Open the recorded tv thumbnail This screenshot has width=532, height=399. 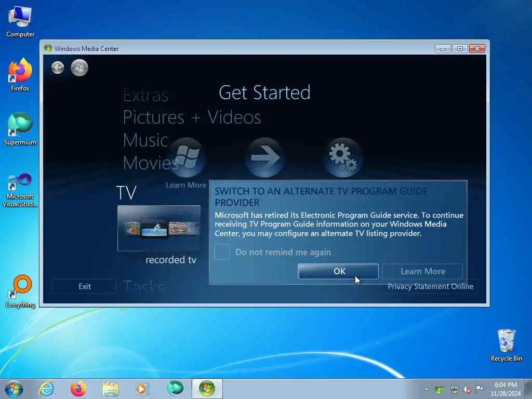coord(159,229)
